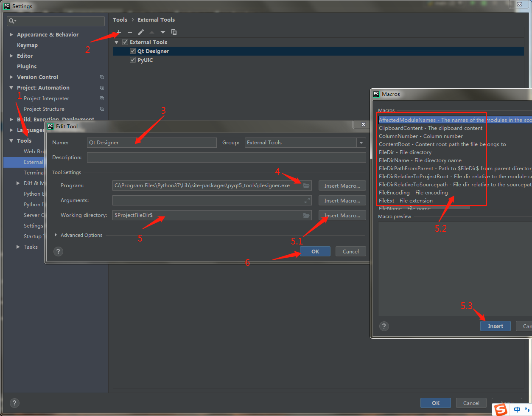Click OK in the Edit Tool dialog

315,251
